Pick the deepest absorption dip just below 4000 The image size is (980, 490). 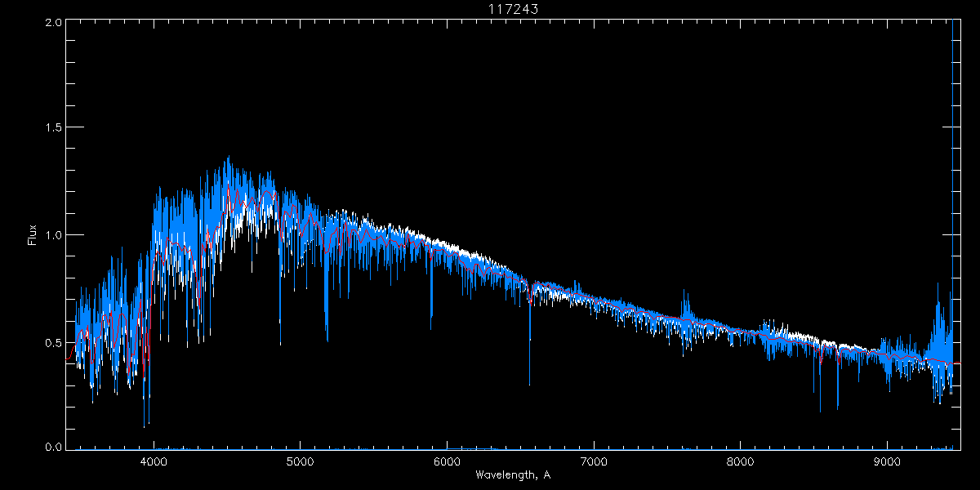click(x=145, y=425)
